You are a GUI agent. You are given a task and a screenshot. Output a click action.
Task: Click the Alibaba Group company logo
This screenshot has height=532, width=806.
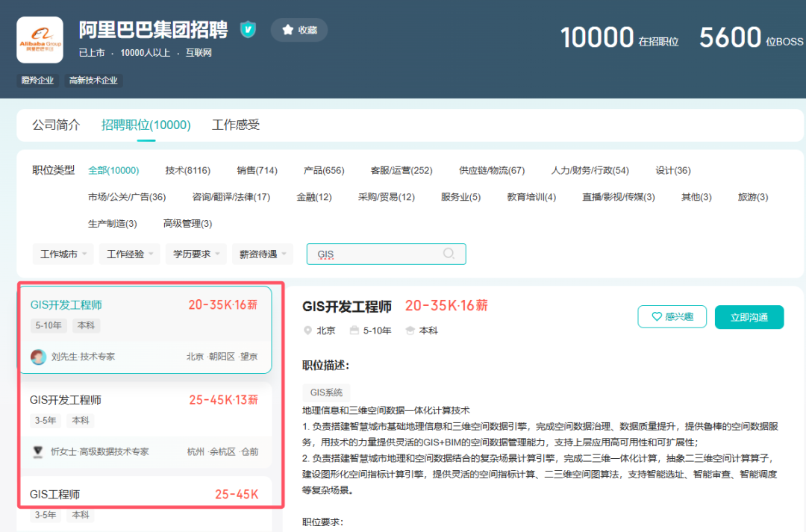tap(40, 40)
